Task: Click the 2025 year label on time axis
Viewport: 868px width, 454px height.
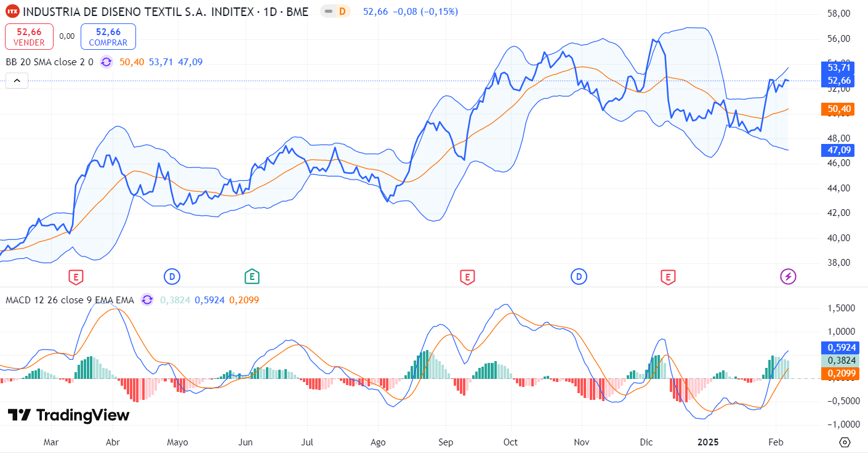Action: [707, 442]
